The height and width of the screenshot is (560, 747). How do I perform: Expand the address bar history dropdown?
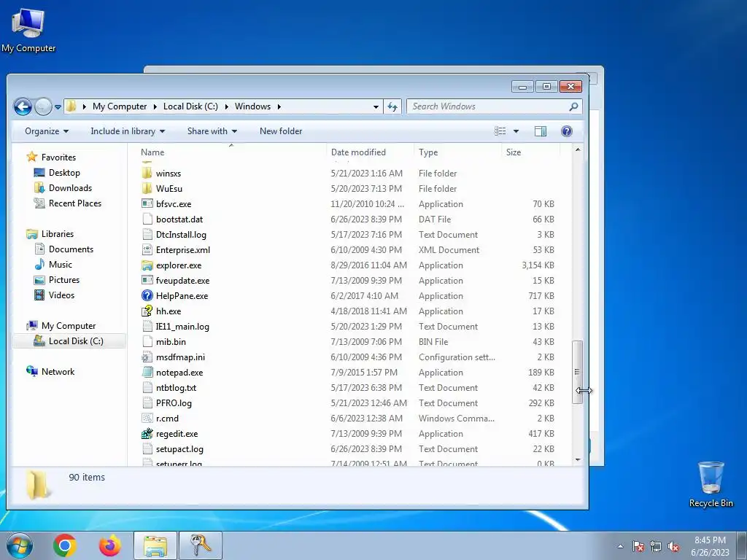(376, 106)
